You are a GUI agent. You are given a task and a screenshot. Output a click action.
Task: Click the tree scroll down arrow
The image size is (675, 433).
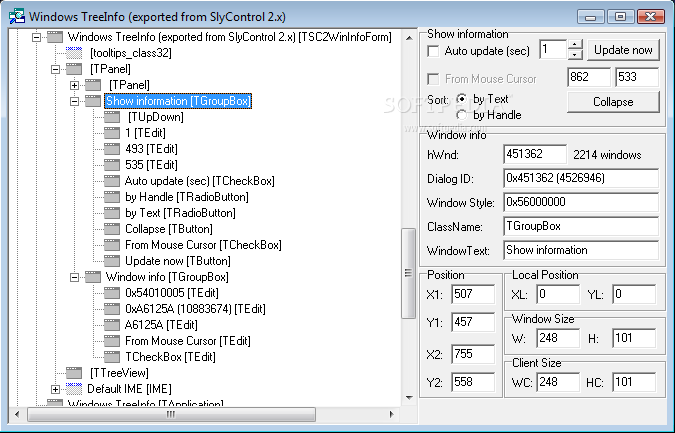click(x=408, y=397)
